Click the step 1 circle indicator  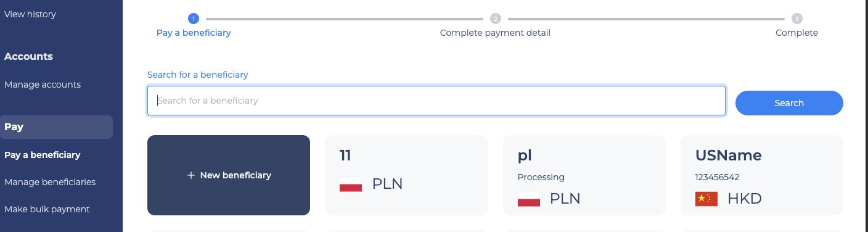[x=194, y=19]
